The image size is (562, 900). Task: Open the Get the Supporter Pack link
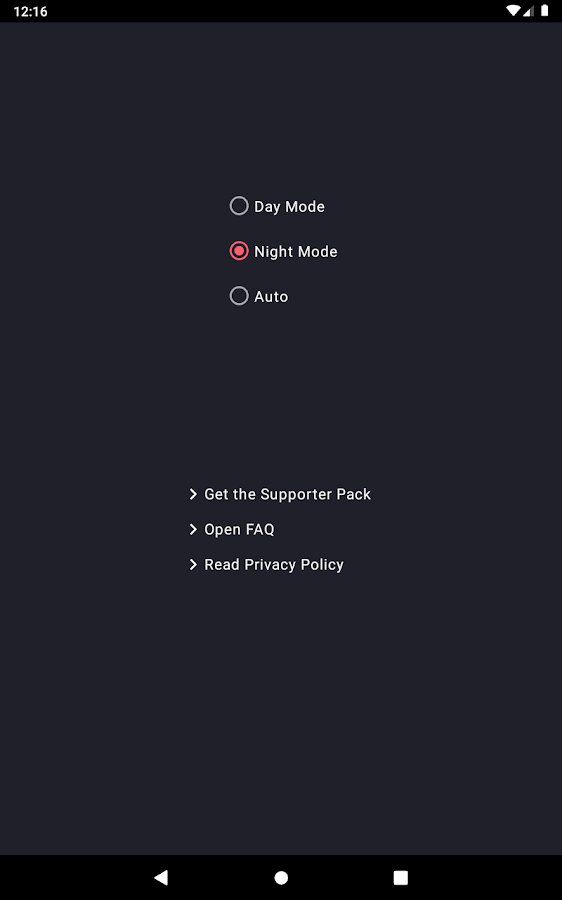coord(288,494)
